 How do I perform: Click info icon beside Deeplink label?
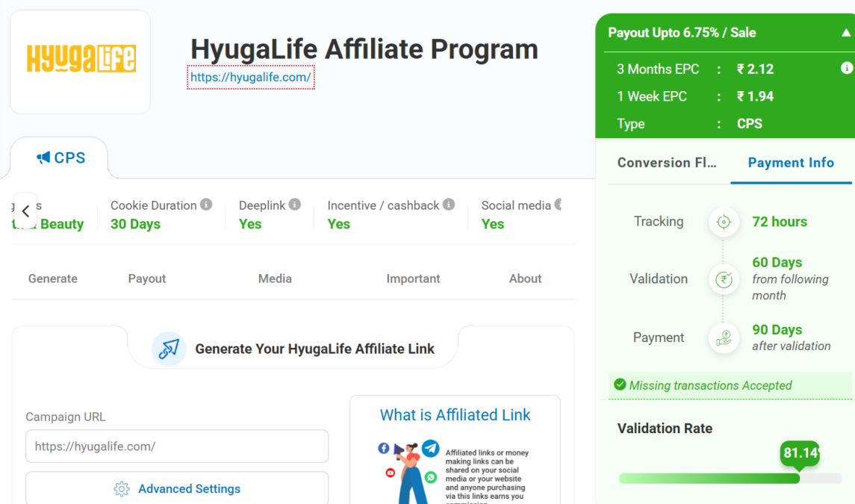[x=295, y=205]
